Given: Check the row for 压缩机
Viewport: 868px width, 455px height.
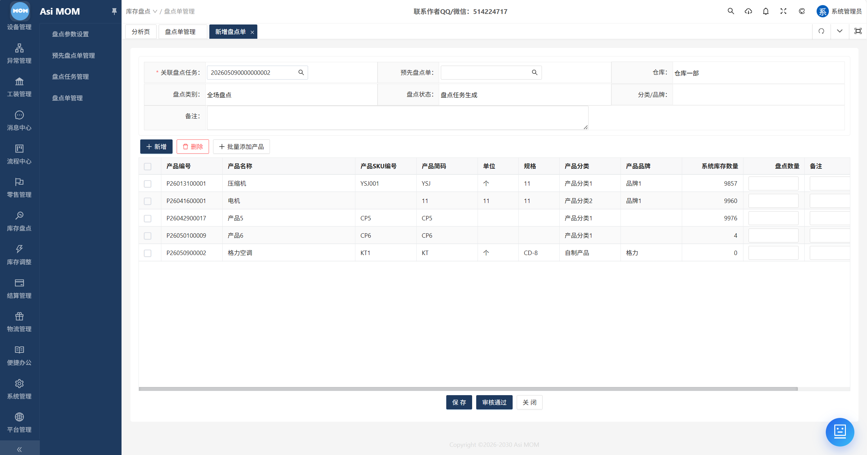Looking at the screenshot, I should pyautogui.click(x=148, y=184).
